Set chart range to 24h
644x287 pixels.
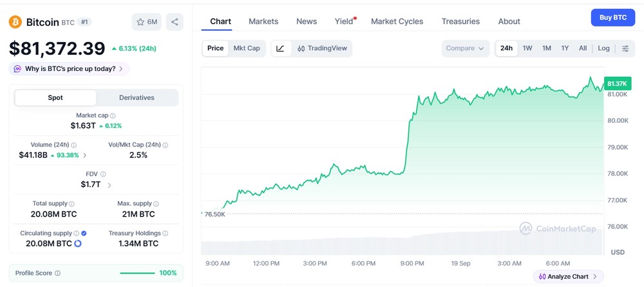coord(506,48)
